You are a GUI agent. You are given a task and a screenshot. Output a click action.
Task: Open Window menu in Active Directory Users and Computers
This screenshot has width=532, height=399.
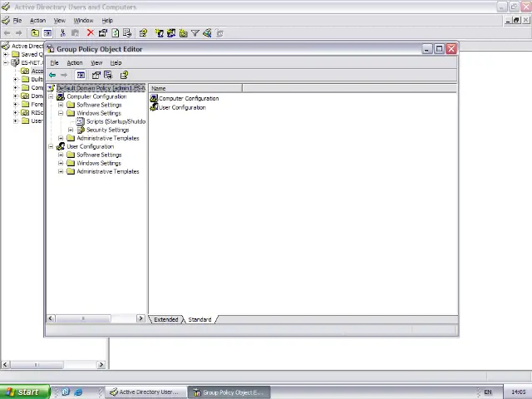pyautogui.click(x=83, y=20)
